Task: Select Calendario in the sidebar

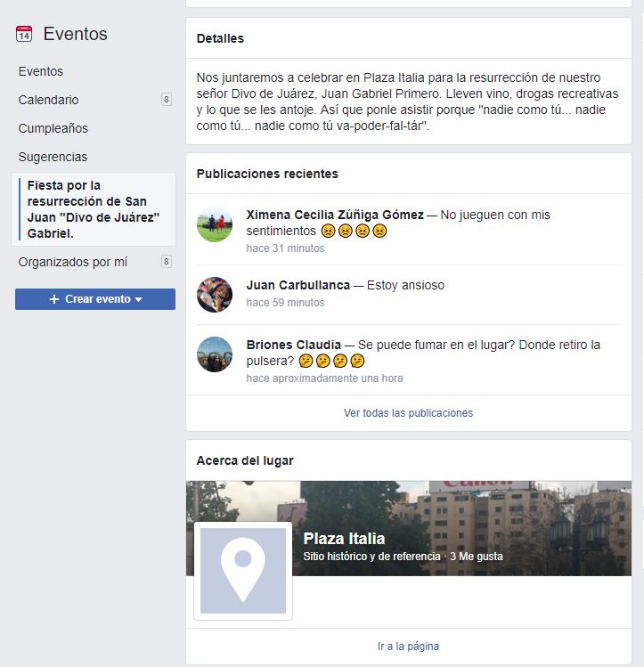Action: pyautogui.click(x=48, y=100)
